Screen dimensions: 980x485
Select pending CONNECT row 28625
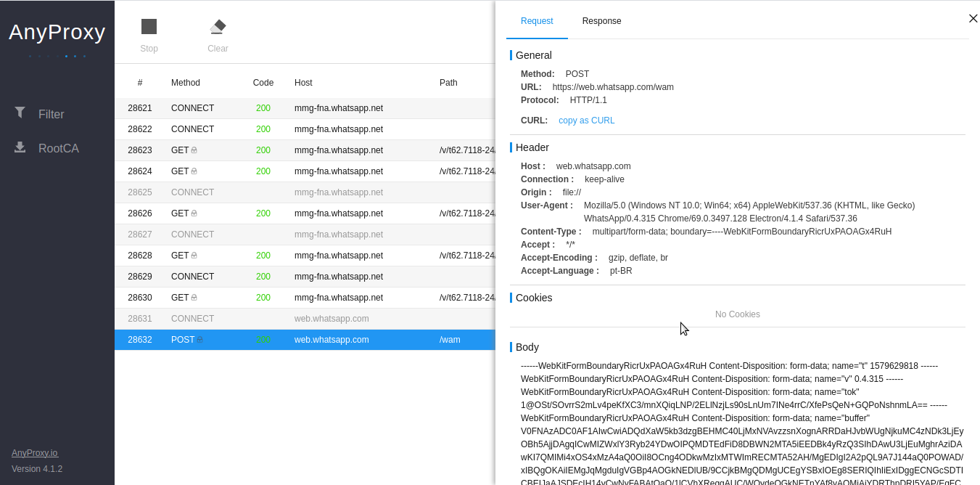coord(305,192)
